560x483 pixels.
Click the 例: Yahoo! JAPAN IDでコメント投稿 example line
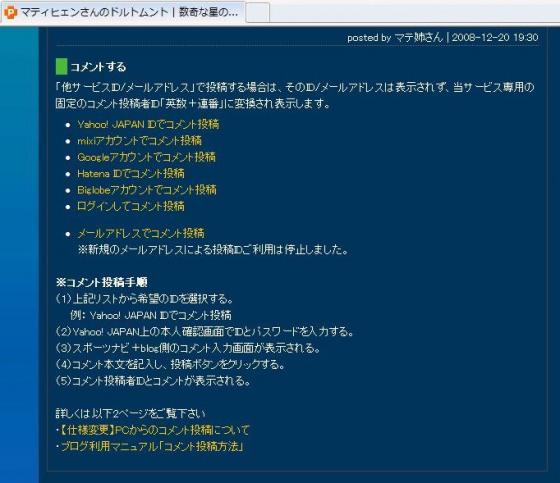click(x=151, y=315)
